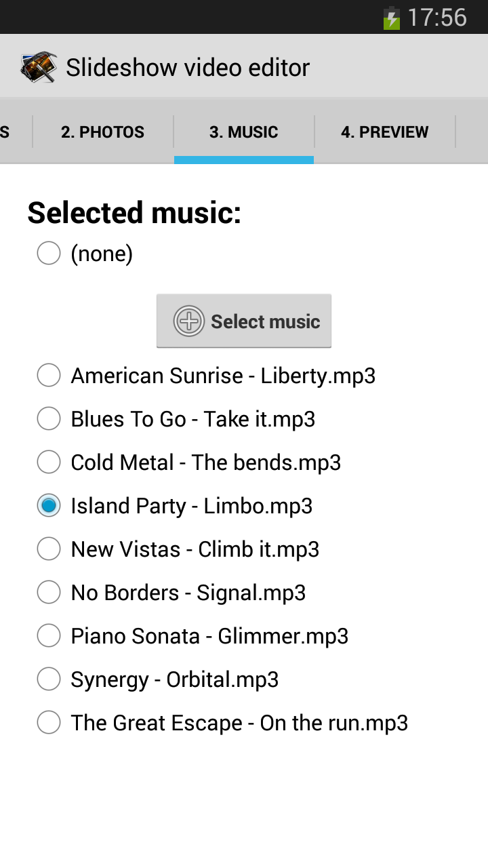
Task: Click the Select music button label
Action: (x=266, y=321)
